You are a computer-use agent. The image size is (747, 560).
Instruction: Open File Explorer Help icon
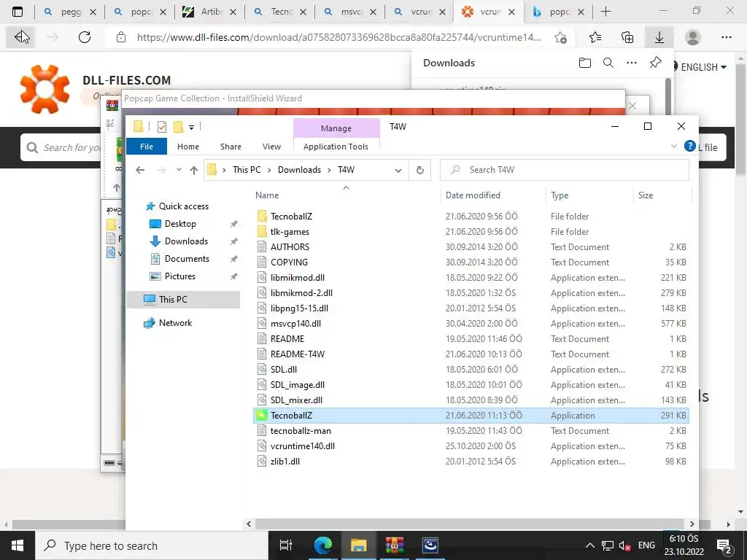[689, 146]
